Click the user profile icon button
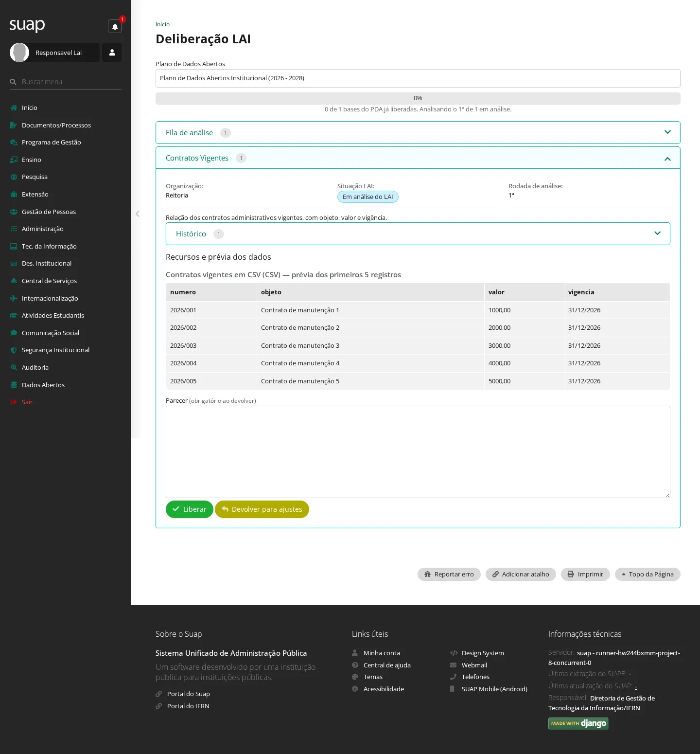 [x=112, y=53]
